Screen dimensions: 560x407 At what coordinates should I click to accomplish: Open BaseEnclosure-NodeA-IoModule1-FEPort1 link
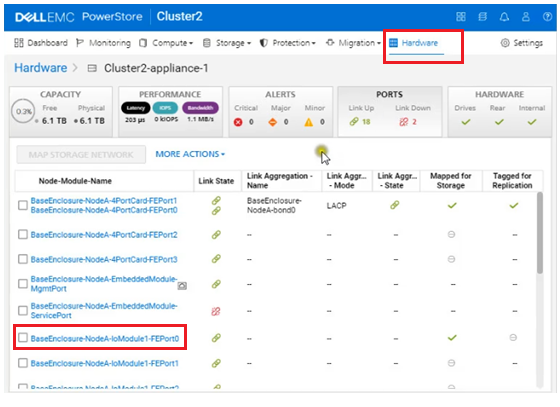point(104,363)
